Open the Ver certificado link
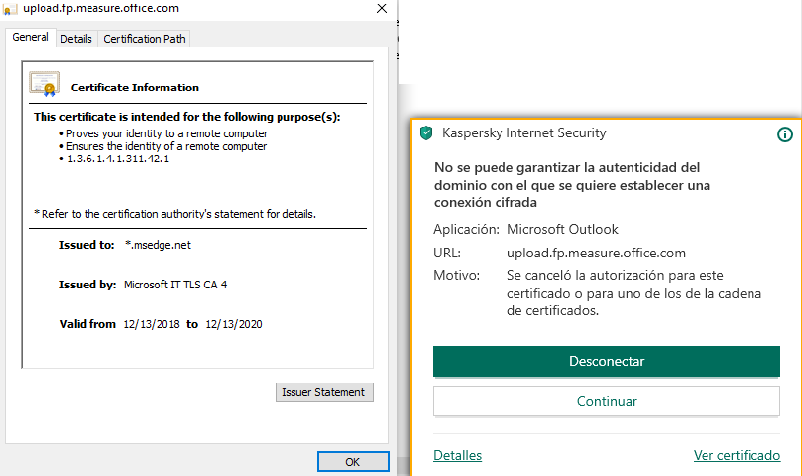 (x=737, y=455)
